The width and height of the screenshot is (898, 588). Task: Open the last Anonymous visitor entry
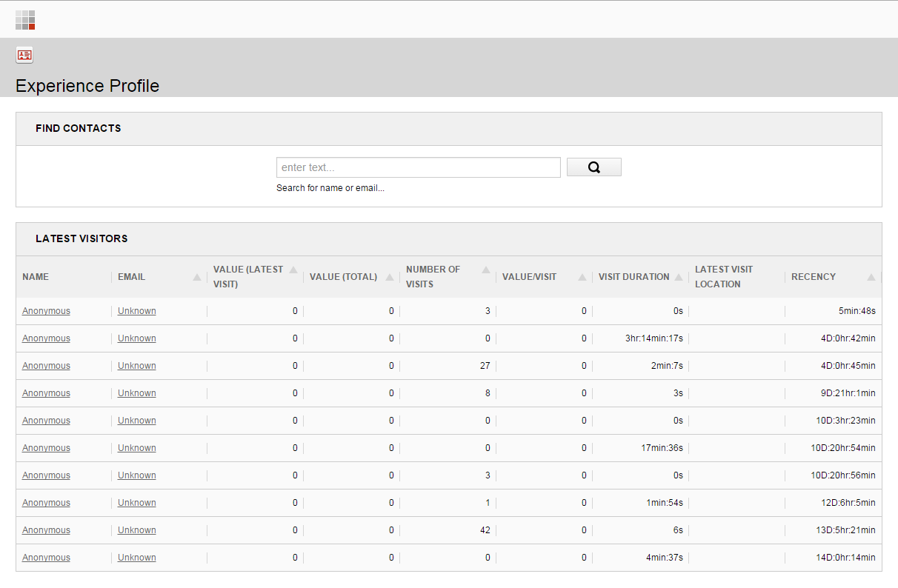[46, 557]
